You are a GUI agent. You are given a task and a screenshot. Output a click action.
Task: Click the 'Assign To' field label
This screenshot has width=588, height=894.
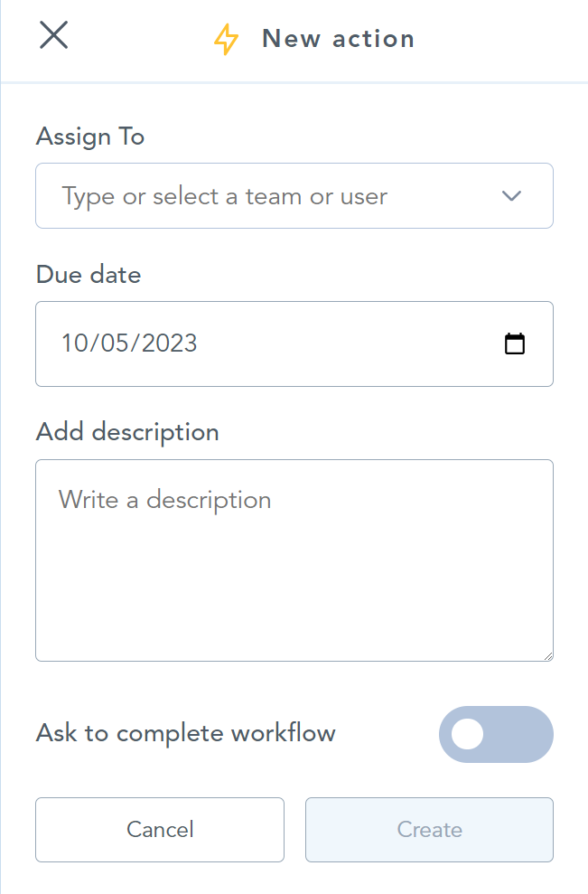pyautogui.click(x=90, y=136)
